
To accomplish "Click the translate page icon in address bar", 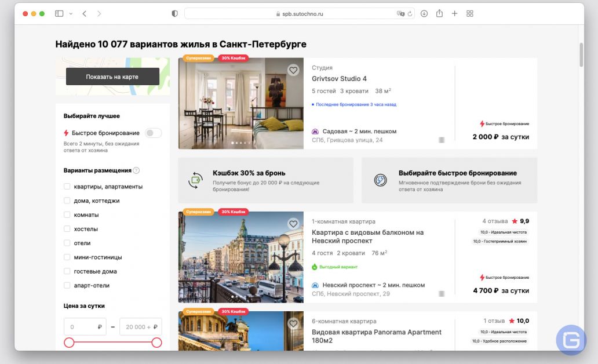I will (x=400, y=14).
